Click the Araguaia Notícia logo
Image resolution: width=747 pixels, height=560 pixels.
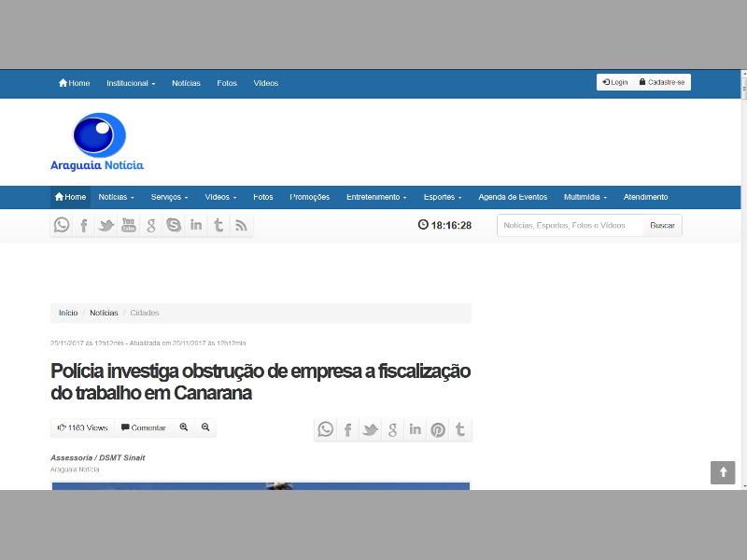97,142
